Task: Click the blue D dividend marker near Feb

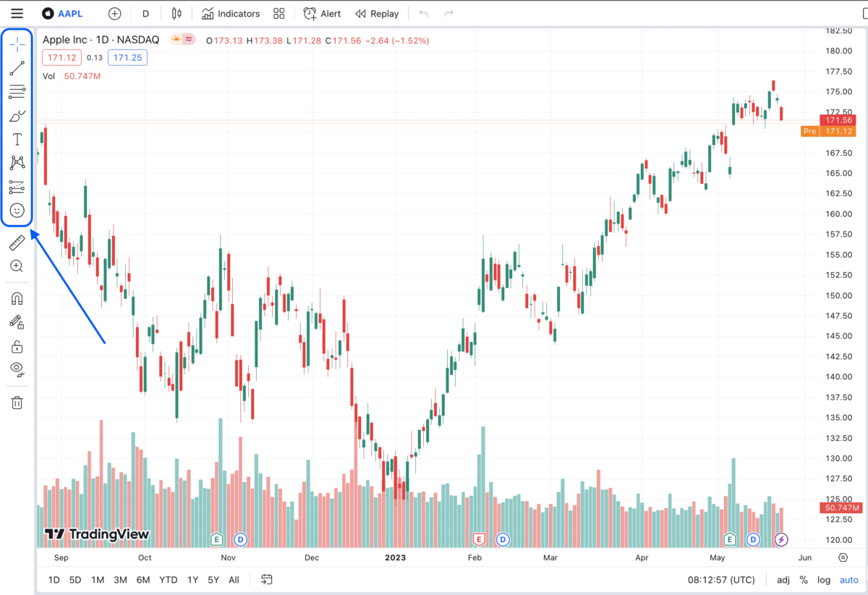Action: [502, 539]
